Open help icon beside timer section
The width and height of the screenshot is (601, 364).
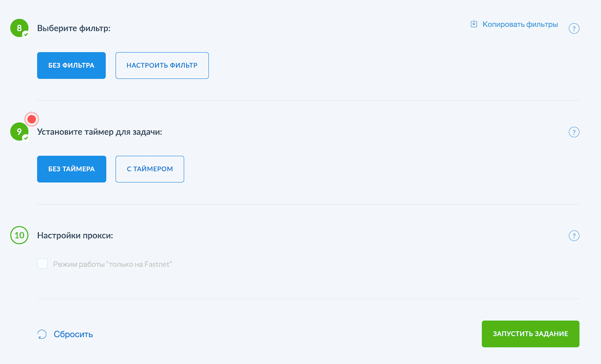tap(574, 132)
